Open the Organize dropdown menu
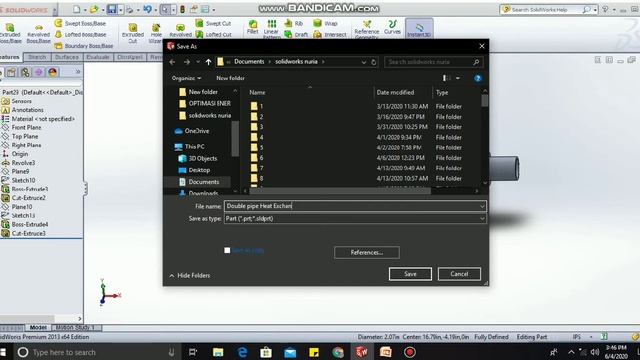Image resolution: width=640 pixels, height=360 pixels. coord(187,78)
